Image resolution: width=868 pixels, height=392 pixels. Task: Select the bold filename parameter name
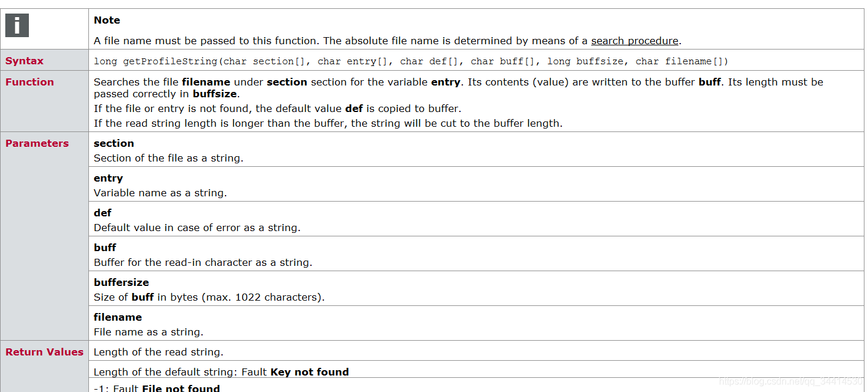pyautogui.click(x=118, y=317)
